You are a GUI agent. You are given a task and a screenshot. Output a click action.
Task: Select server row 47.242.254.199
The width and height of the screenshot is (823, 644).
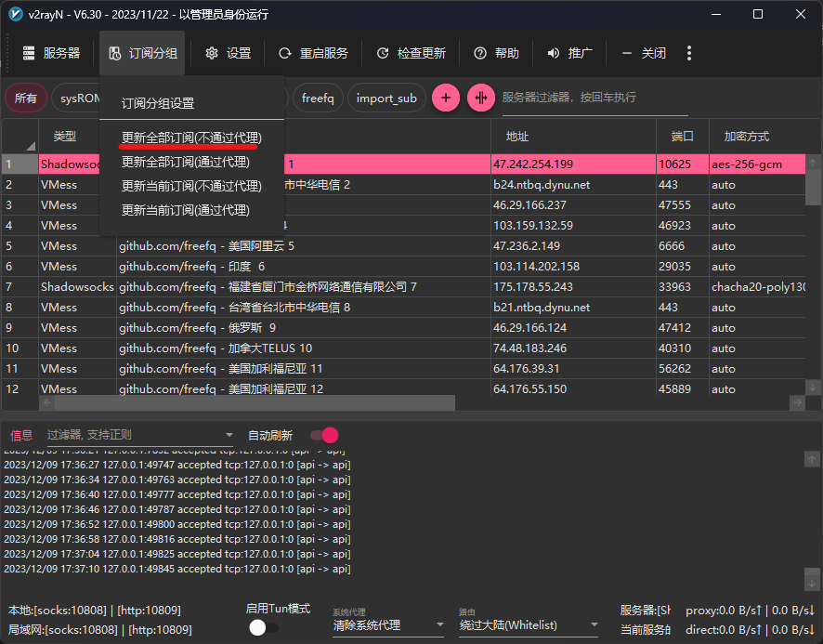coord(403,164)
